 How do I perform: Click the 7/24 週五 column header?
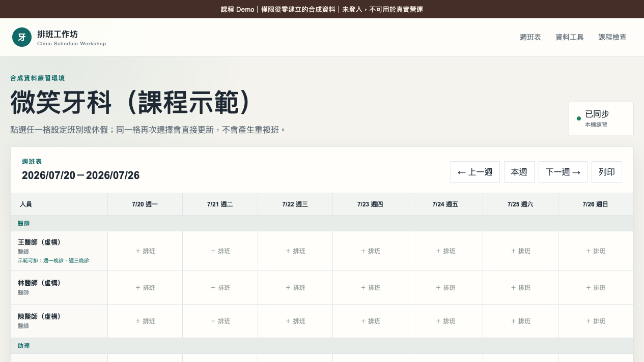click(x=445, y=204)
